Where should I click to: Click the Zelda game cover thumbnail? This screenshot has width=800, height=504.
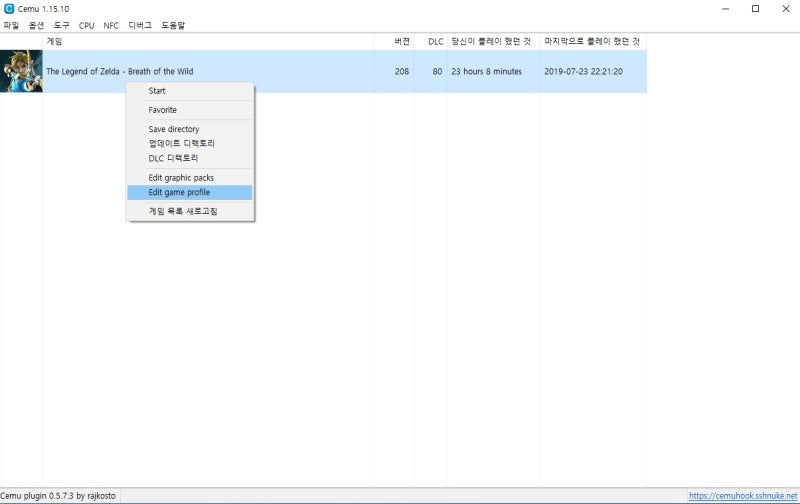21,71
